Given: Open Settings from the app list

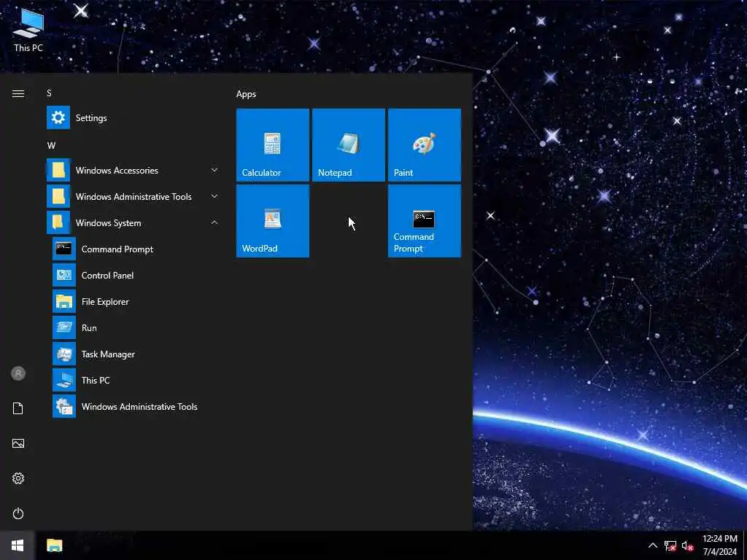Looking at the screenshot, I should tap(133, 117).
